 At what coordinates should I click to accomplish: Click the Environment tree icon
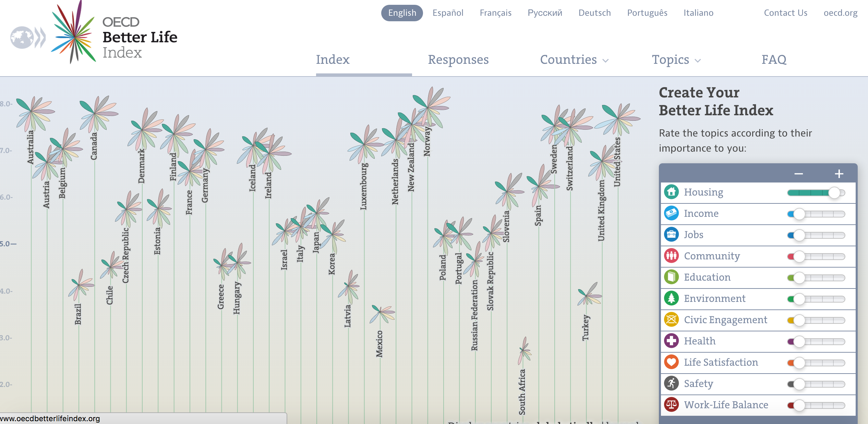pyautogui.click(x=671, y=298)
